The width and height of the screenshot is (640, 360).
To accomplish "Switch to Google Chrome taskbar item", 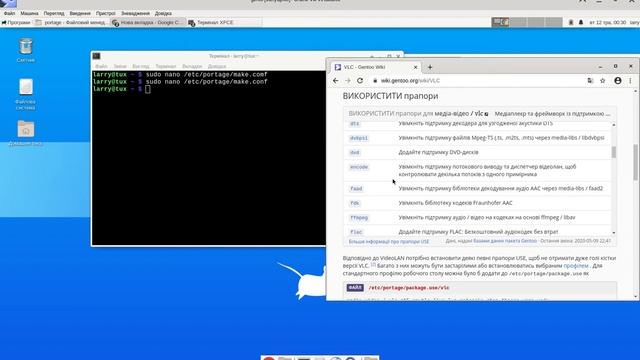I will (x=148, y=22).
